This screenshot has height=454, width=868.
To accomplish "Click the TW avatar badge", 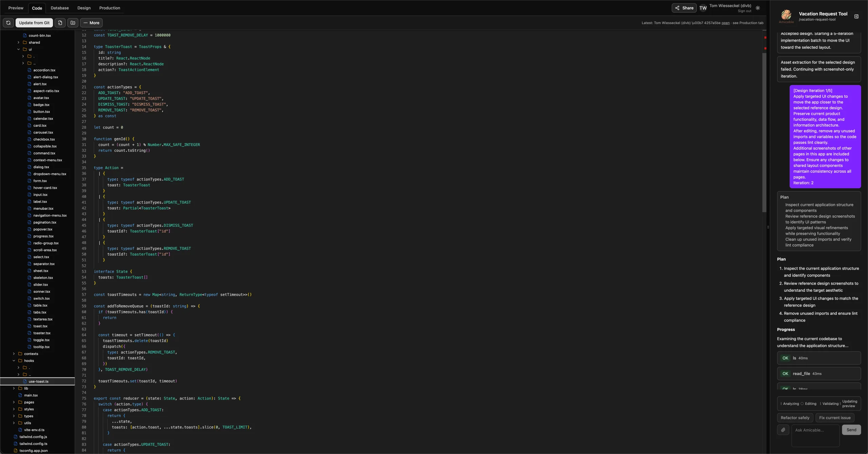I will click(703, 8).
